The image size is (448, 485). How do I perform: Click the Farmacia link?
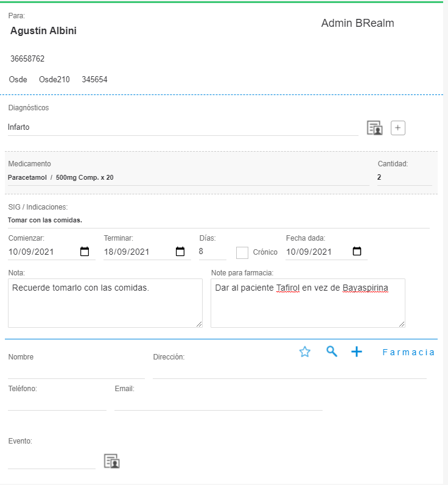[x=408, y=352]
